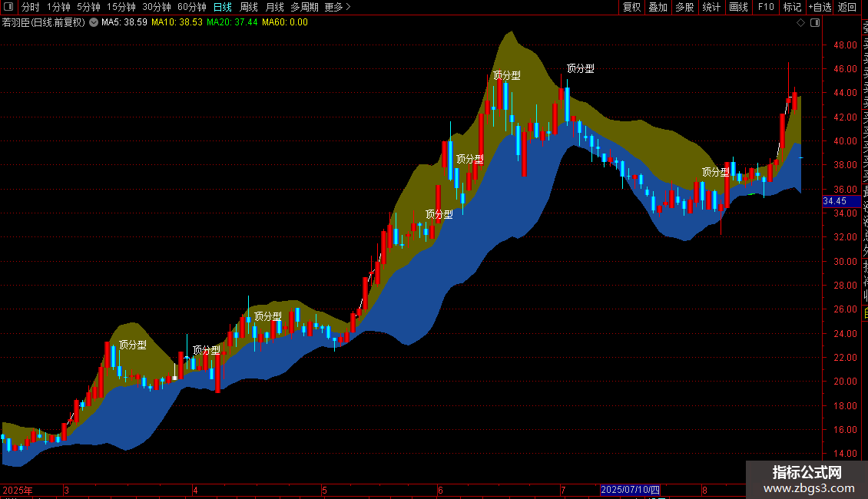Image resolution: width=868 pixels, height=499 pixels.
Task: Switch to the 周线 weekly chart
Action: pos(249,7)
